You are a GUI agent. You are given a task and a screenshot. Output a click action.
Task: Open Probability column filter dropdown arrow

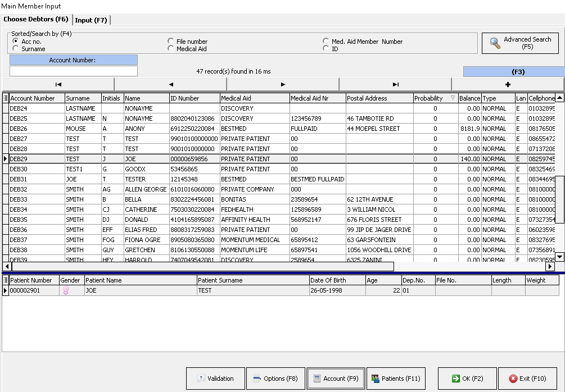point(453,98)
